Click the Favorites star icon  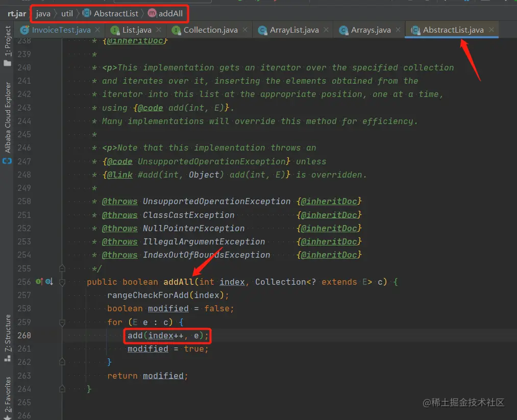7,417
